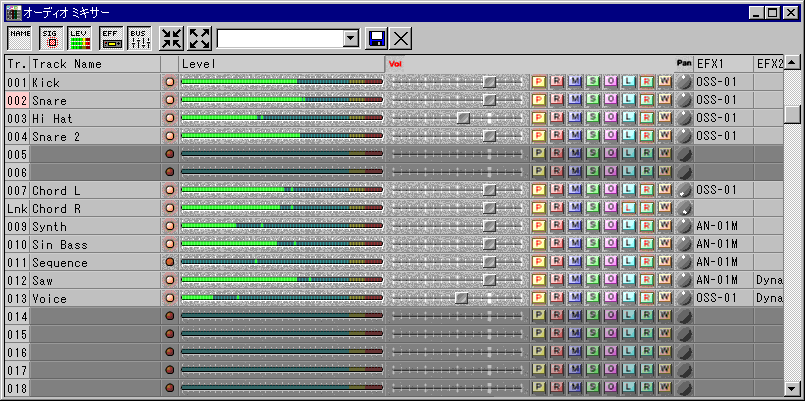Toggle the red R button on Snare track

556,100
